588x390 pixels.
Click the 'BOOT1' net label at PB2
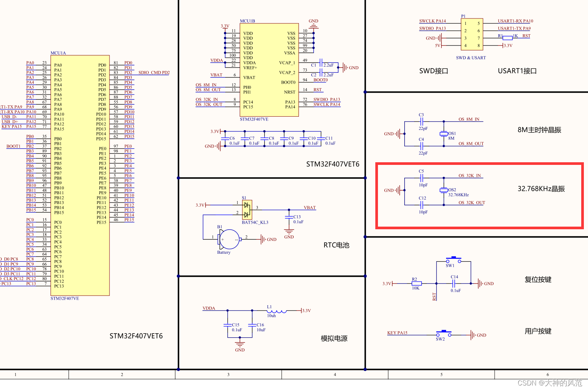pos(14,146)
